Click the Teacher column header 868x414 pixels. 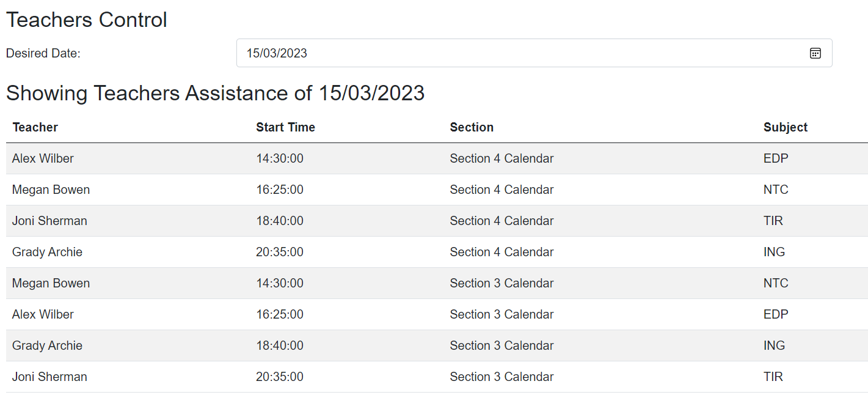[35, 127]
